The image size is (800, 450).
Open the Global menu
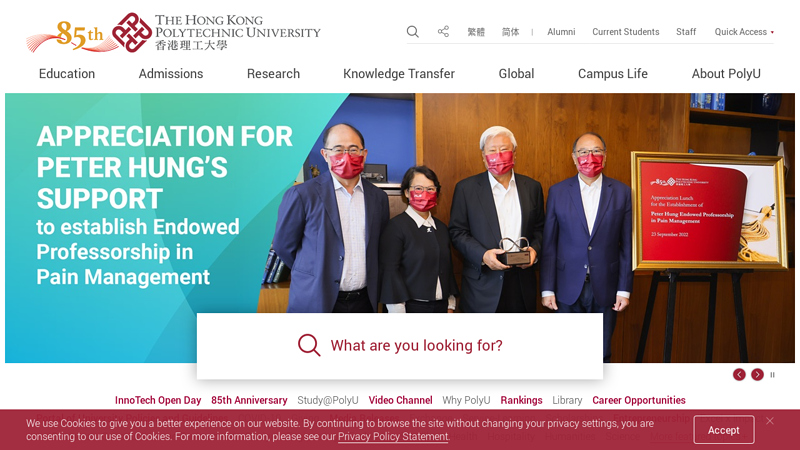point(516,74)
